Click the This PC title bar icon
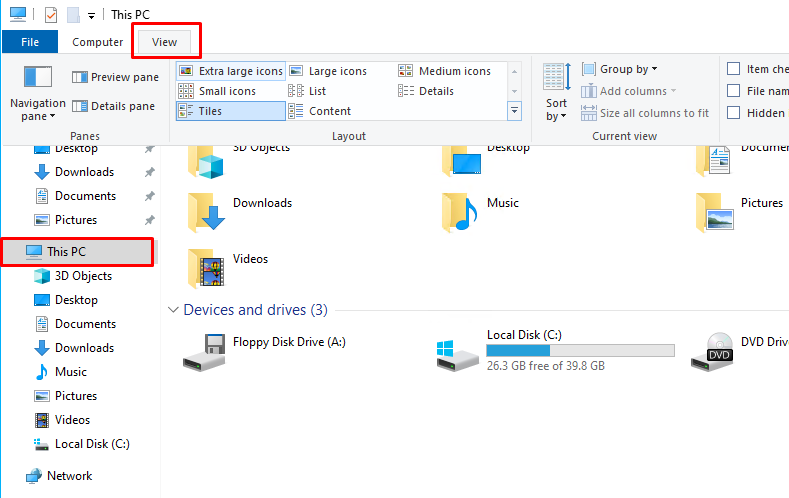This screenshot has width=789, height=498. [x=18, y=14]
